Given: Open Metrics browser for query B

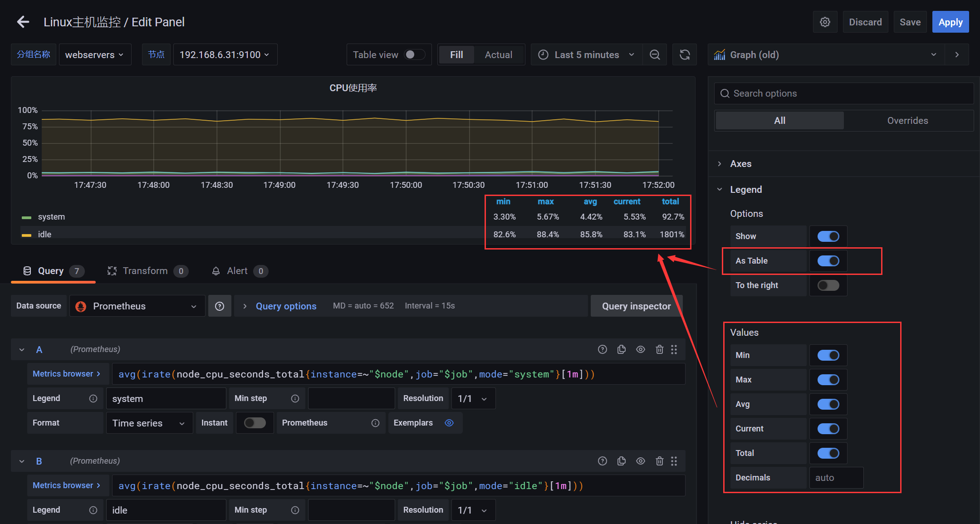Looking at the screenshot, I should 68,485.
